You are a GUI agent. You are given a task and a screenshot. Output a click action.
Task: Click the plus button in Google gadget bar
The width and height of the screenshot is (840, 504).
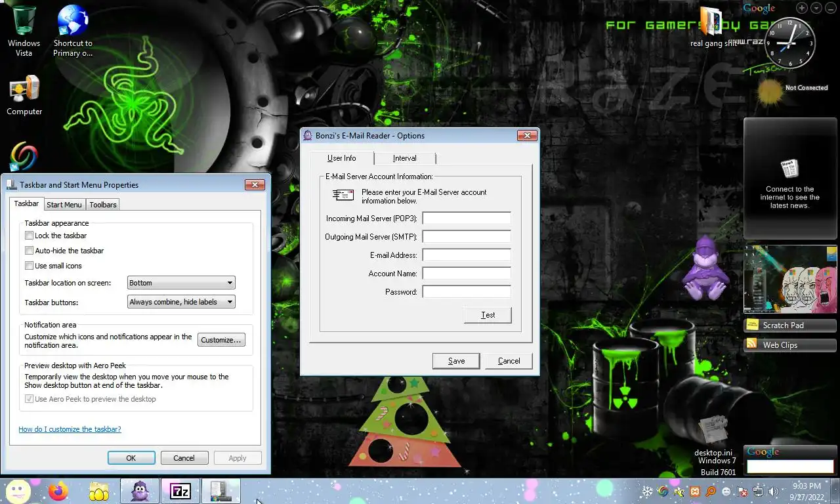(x=802, y=8)
